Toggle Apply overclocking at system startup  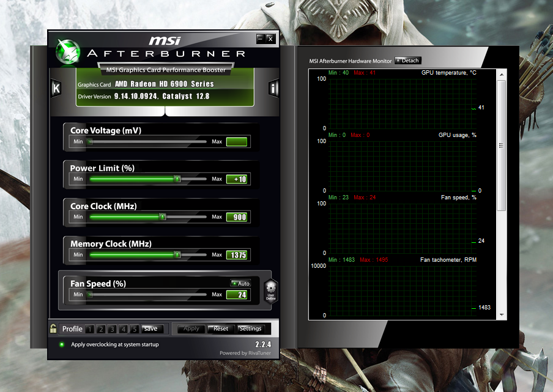point(62,344)
